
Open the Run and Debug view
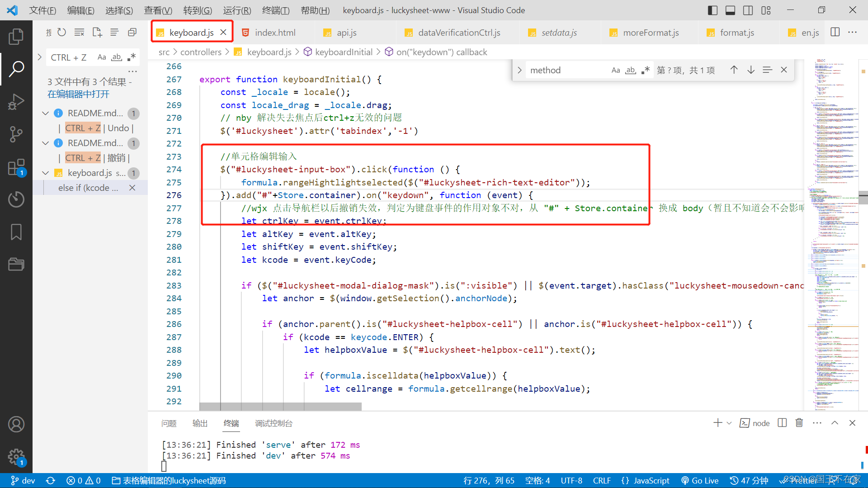pos(16,102)
